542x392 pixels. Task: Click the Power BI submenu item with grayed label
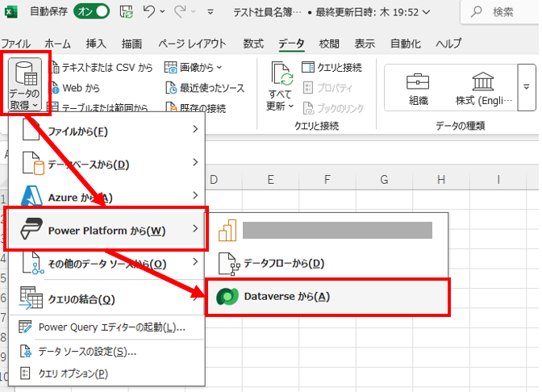point(327,230)
